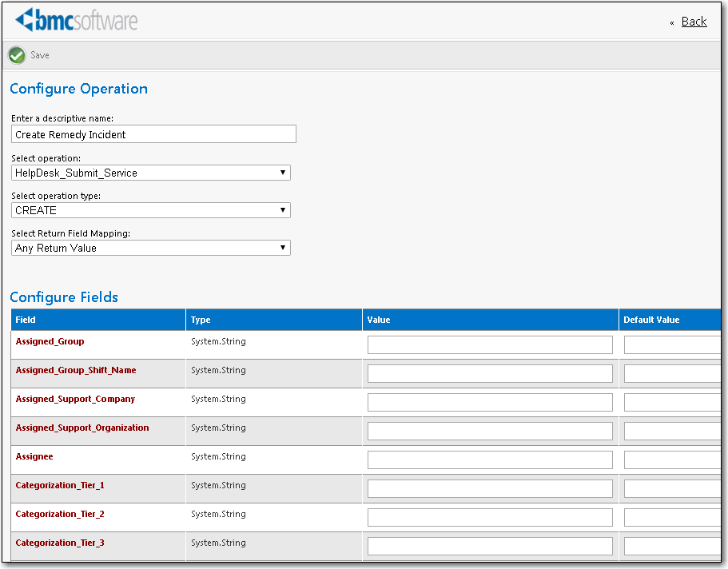The width and height of the screenshot is (728, 569).
Task: Click the green Save icon
Action: (x=17, y=54)
